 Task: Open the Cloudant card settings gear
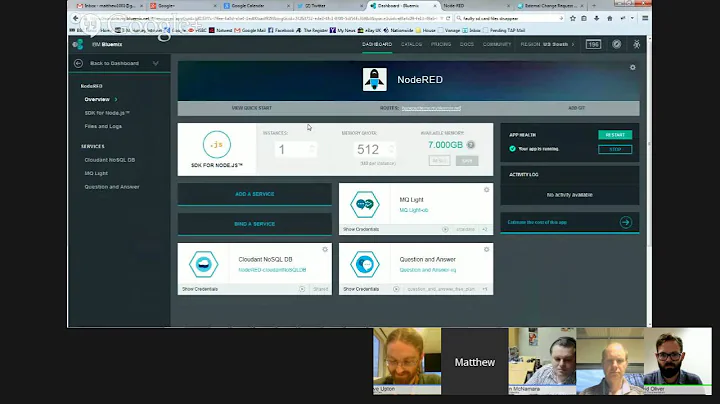tap(325, 250)
